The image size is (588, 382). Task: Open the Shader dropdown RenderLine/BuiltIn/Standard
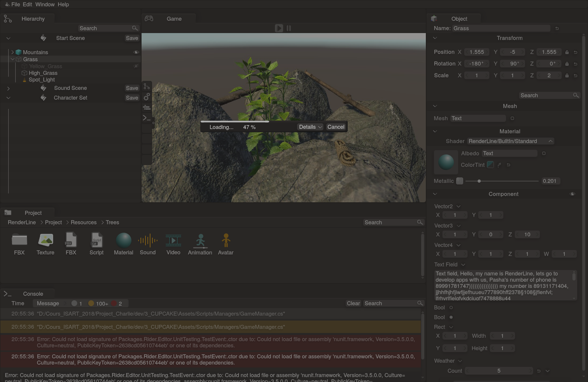[x=510, y=141]
